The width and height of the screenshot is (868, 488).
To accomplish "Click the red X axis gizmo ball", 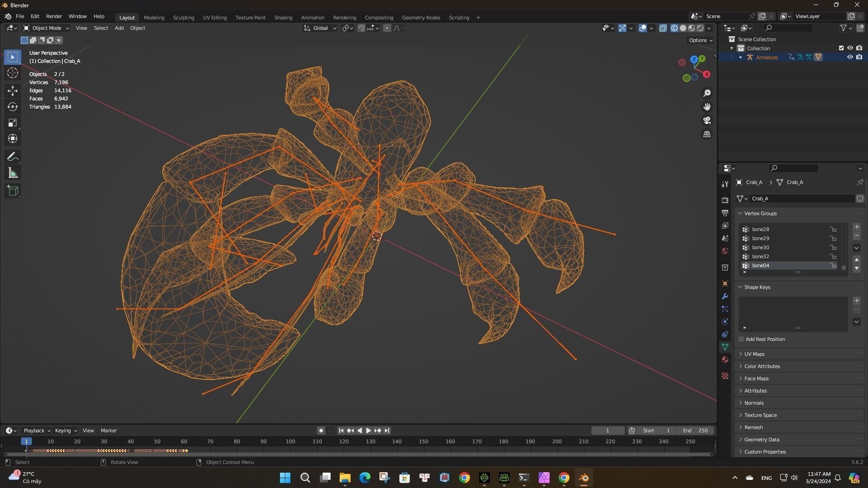I will coord(707,74).
